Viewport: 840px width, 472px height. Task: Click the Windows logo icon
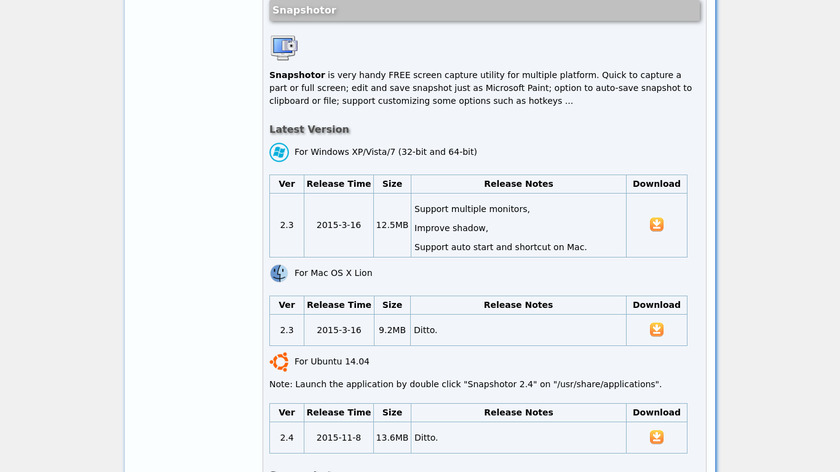coord(279,152)
